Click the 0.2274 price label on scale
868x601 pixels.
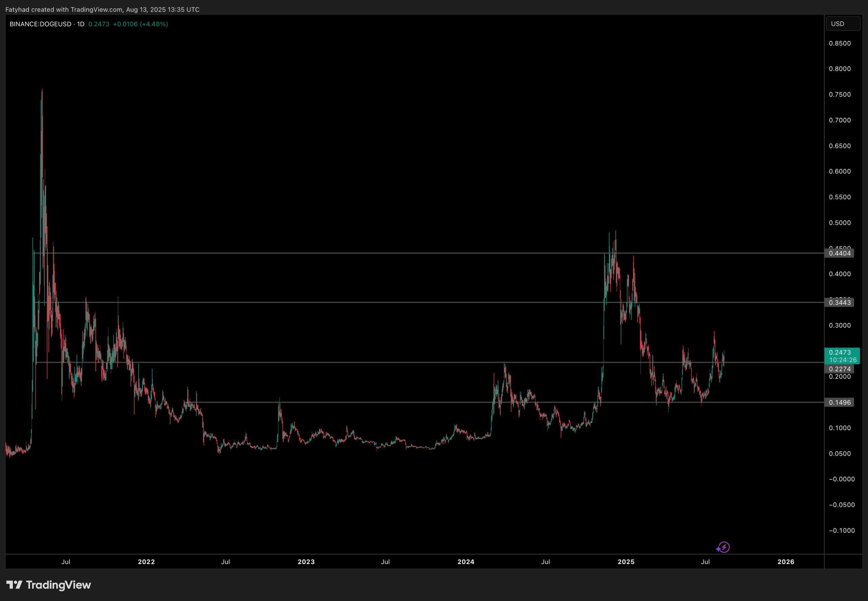840,369
